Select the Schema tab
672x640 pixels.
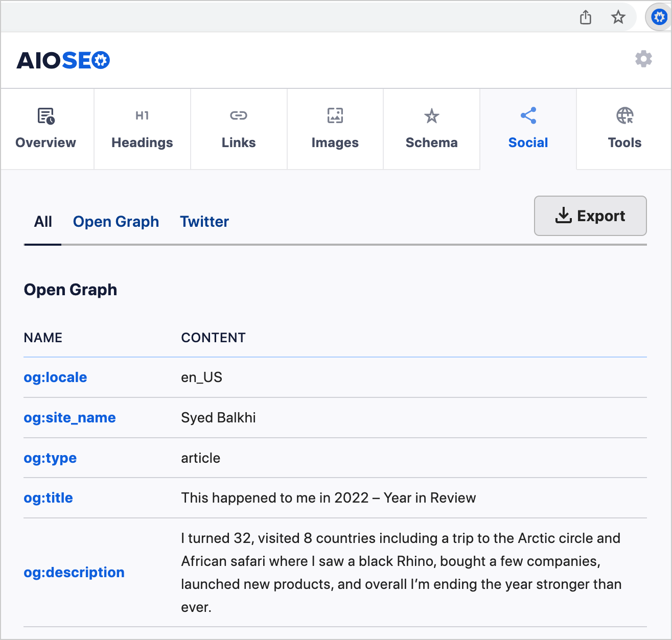tap(432, 129)
